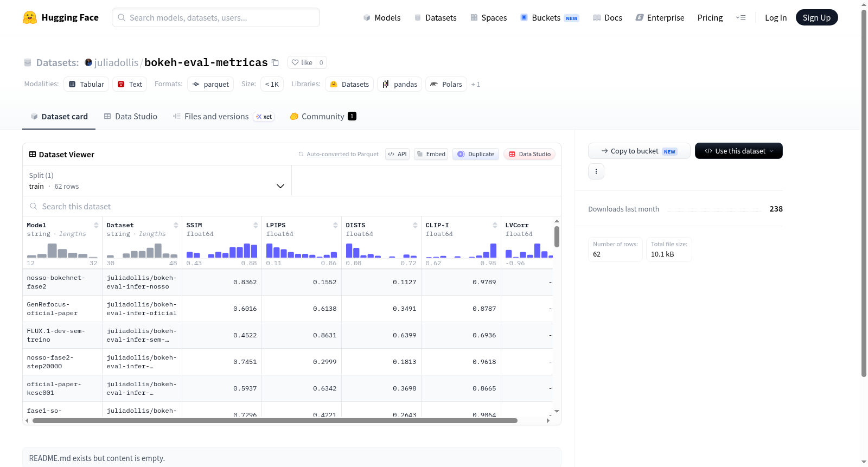Screen dimensions: 868x467
Task: Focus the Search this dataset field
Action: (x=292, y=207)
